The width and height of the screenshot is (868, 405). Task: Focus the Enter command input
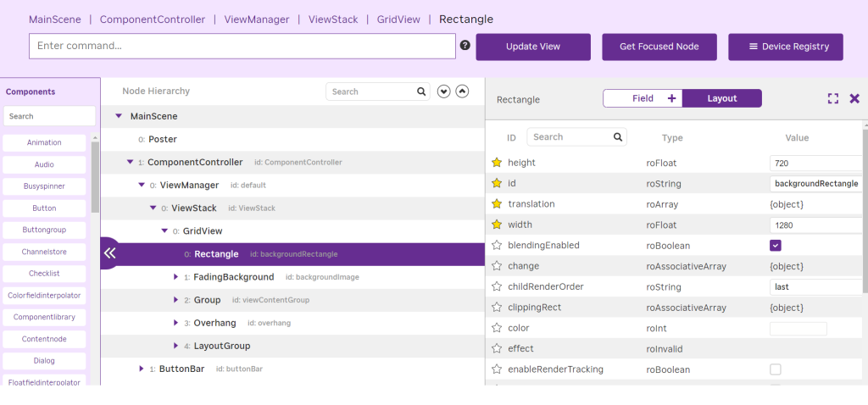(x=242, y=46)
